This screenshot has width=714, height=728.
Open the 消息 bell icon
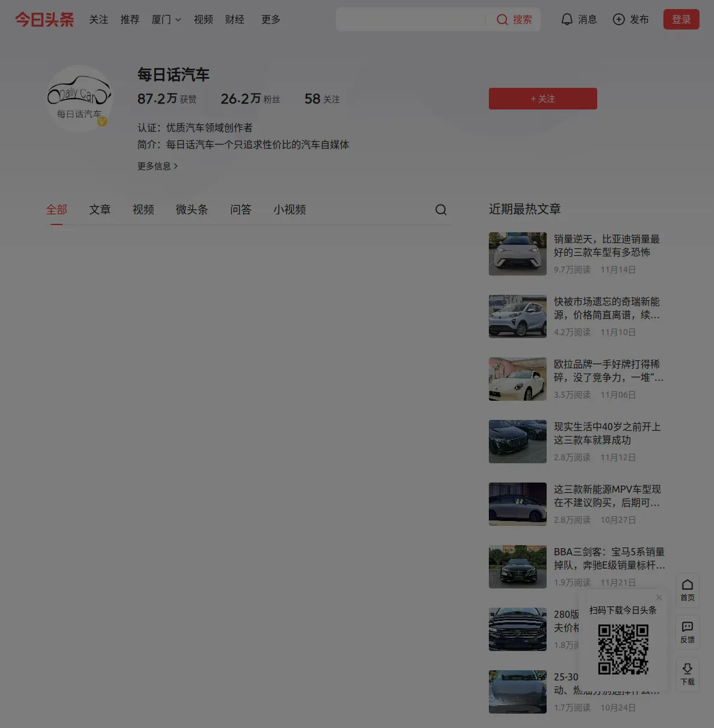pos(567,20)
